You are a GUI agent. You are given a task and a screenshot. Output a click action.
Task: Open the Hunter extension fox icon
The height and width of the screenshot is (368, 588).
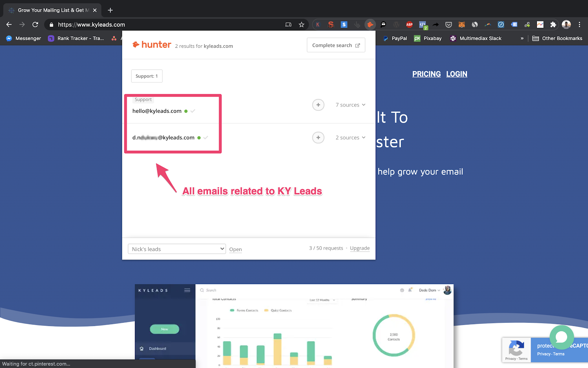pyautogui.click(x=370, y=25)
